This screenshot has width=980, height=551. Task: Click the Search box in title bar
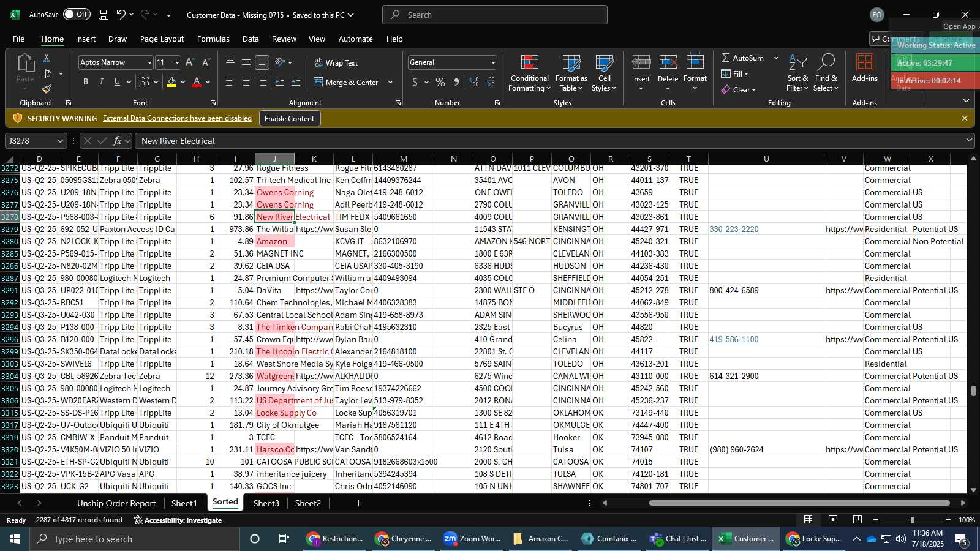pyautogui.click(x=495, y=15)
